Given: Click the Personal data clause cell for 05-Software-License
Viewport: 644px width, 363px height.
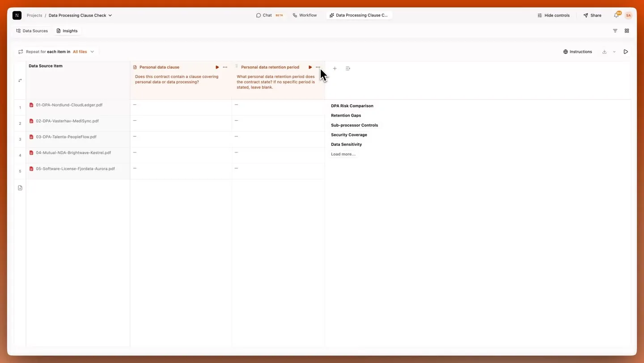Looking at the screenshot, I should (181, 171).
